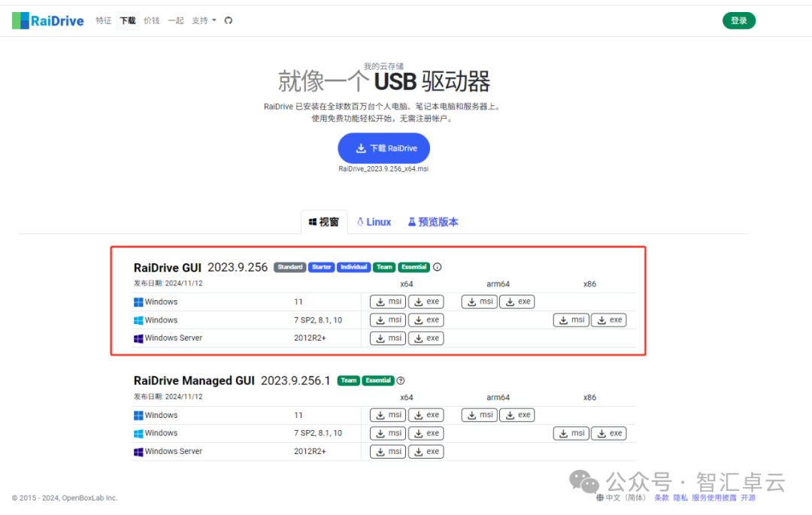
Task: Click the "© 2015 - 2024, OpenBoxLab Inc." copyright text
Action: click(65, 498)
